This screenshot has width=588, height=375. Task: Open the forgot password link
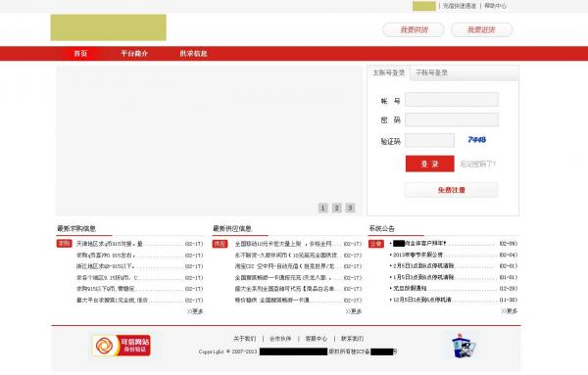coord(478,164)
